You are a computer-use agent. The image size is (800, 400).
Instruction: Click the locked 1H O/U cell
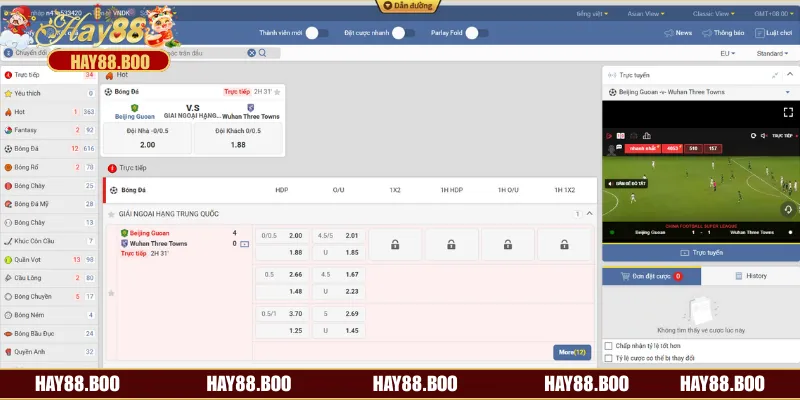click(x=508, y=244)
